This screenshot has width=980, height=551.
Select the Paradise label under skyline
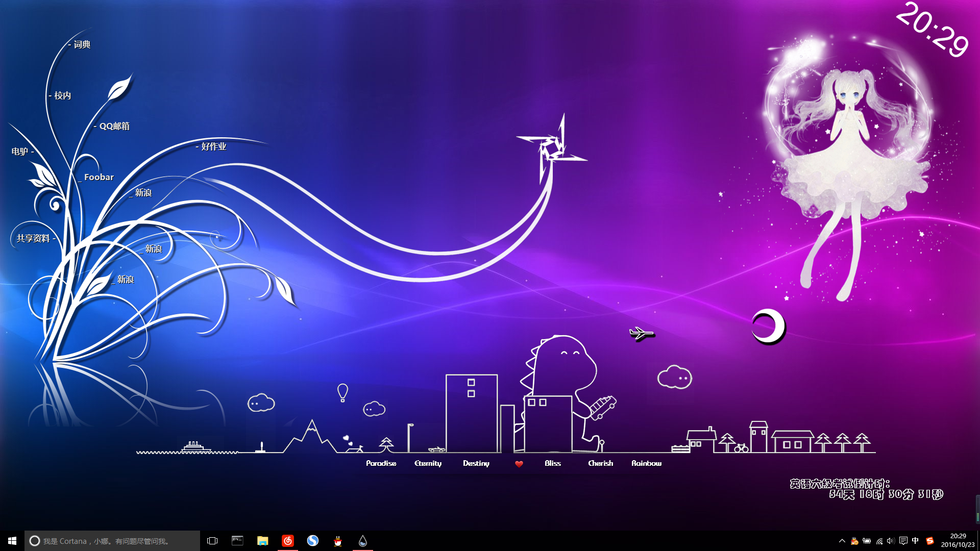(381, 463)
